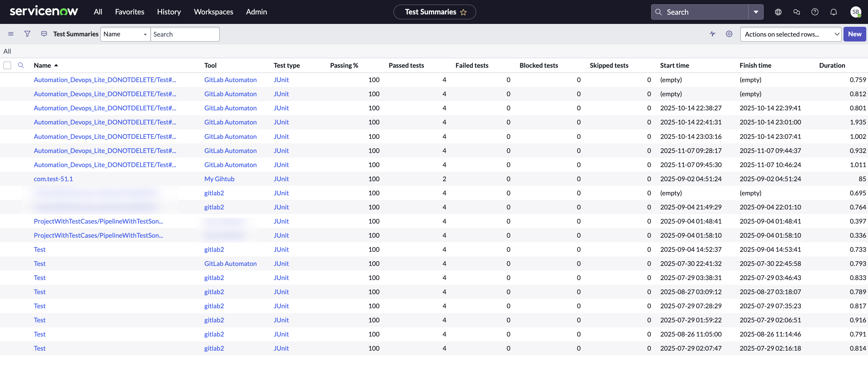
Task: Toggle the list filter funnel icon
Action: (x=27, y=34)
